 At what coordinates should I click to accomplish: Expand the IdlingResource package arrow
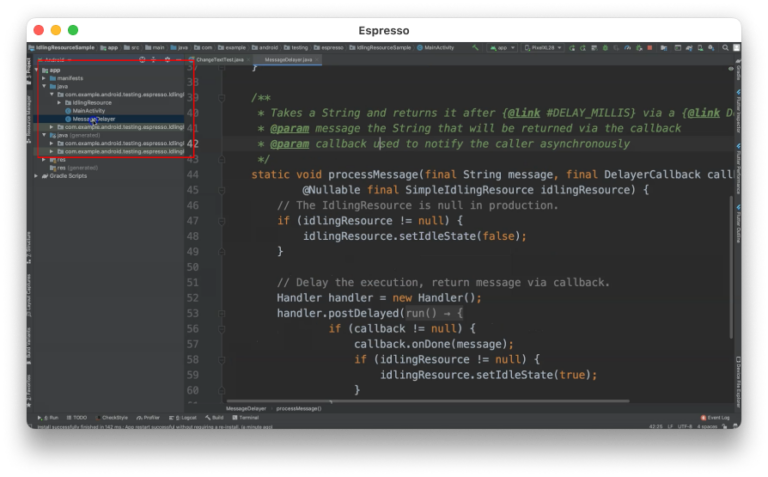click(59, 103)
